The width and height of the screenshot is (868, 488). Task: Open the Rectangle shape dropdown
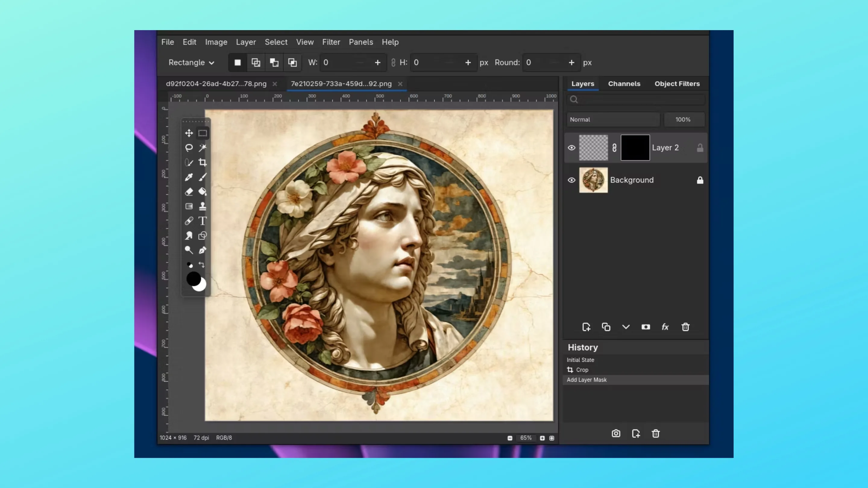pos(191,63)
